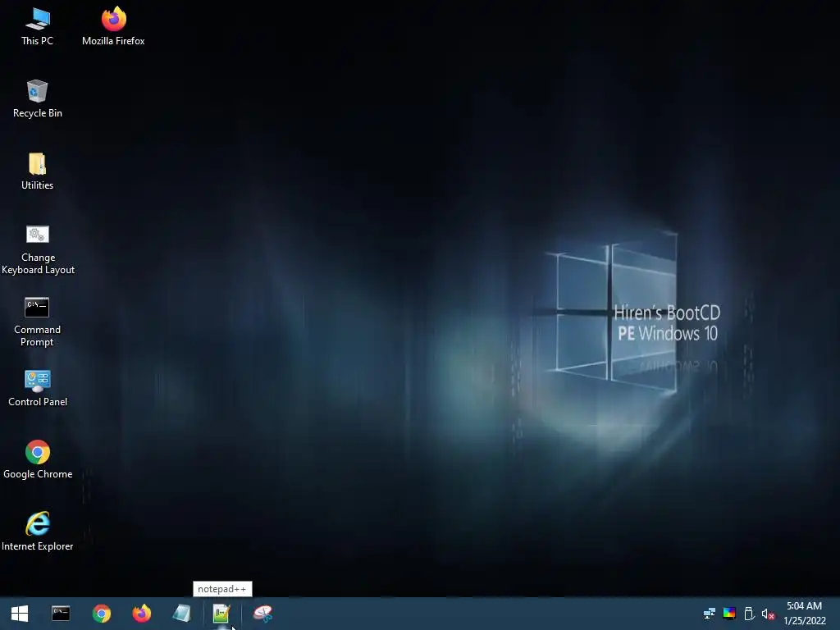Select Command Prompt desktop shortcut

(x=37, y=322)
